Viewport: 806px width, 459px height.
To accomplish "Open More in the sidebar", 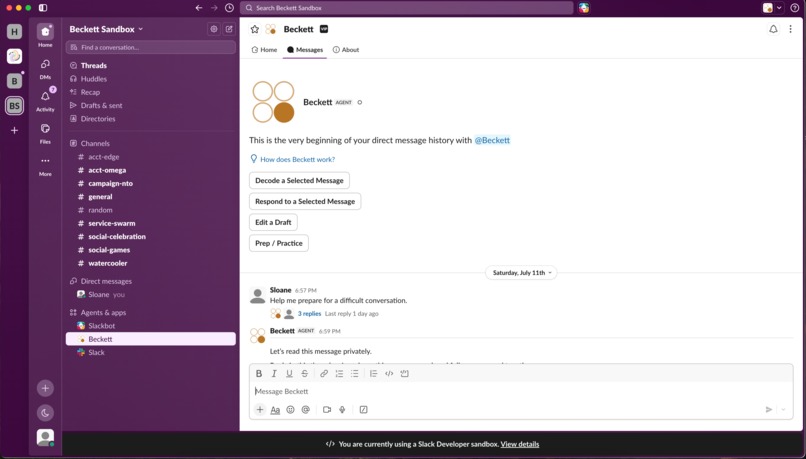I will (x=45, y=165).
